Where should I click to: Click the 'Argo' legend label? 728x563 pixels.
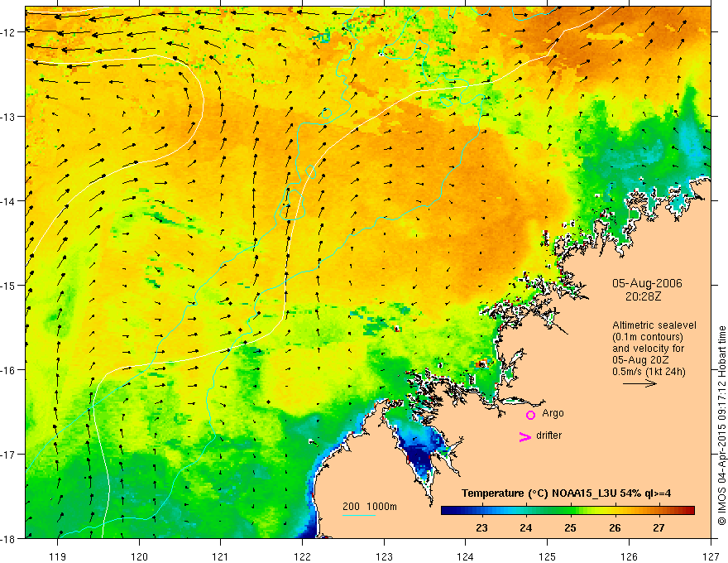pyautogui.click(x=553, y=413)
